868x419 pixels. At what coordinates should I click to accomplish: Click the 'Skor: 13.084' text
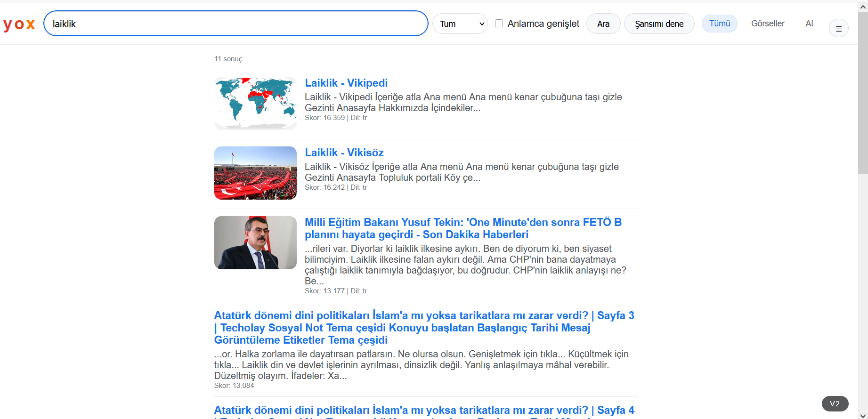click(234, 386)
